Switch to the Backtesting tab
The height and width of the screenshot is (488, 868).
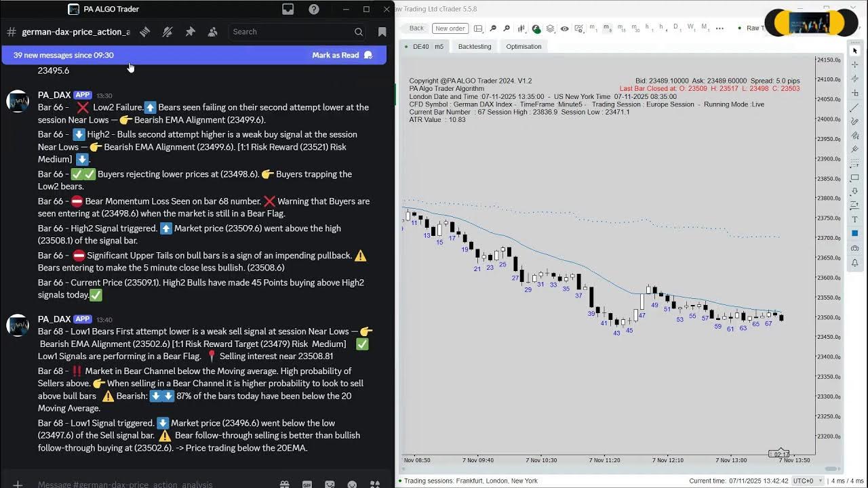tap(474, 46)
